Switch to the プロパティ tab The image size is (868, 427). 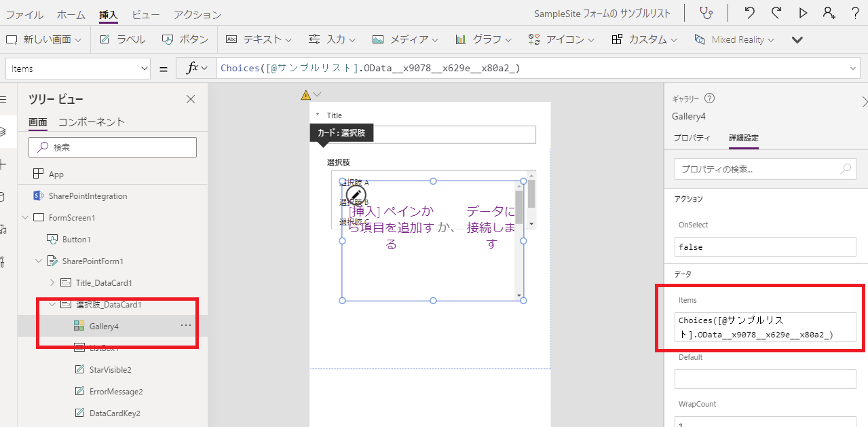point(692,138)
